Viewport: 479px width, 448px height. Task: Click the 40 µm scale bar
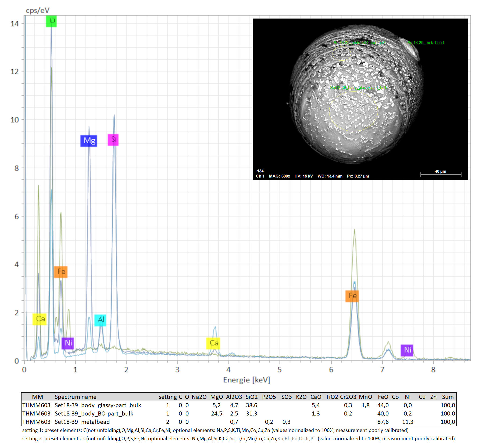(441, 174)
